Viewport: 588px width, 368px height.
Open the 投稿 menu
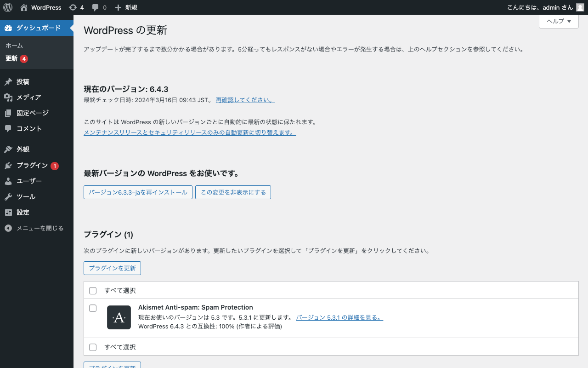click(x=37, y=82)
